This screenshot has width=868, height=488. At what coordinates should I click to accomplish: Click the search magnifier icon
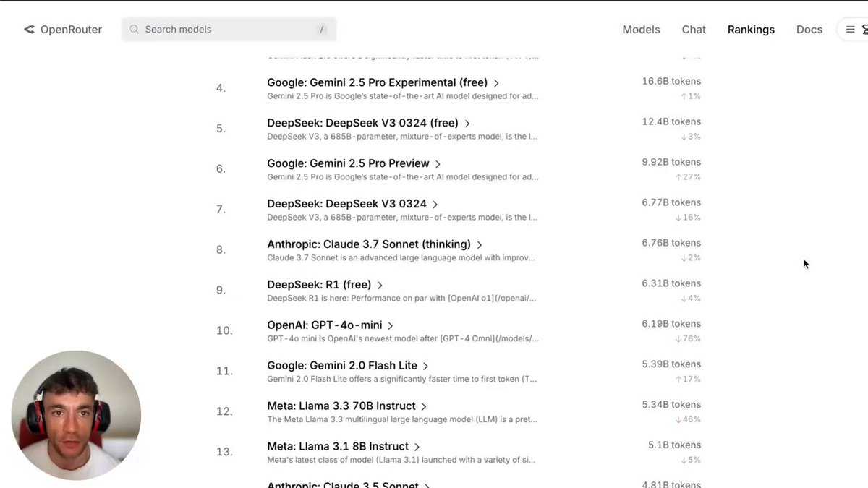134,30
